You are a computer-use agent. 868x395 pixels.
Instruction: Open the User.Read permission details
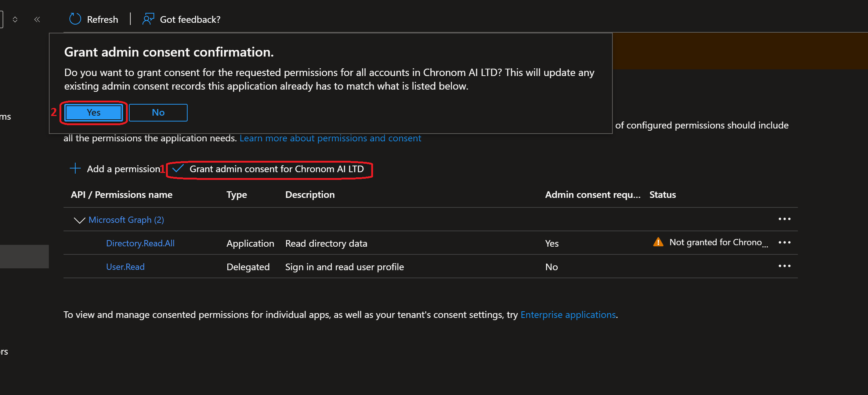pos(125,267)
